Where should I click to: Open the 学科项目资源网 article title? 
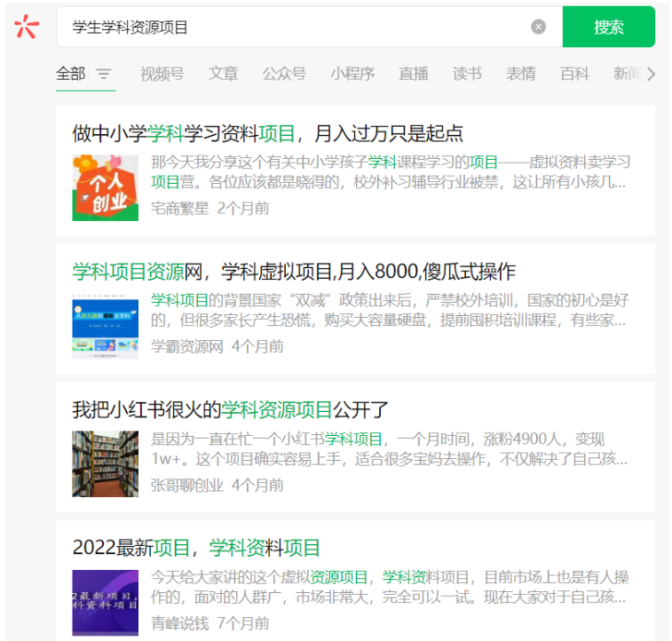point(293,272)
